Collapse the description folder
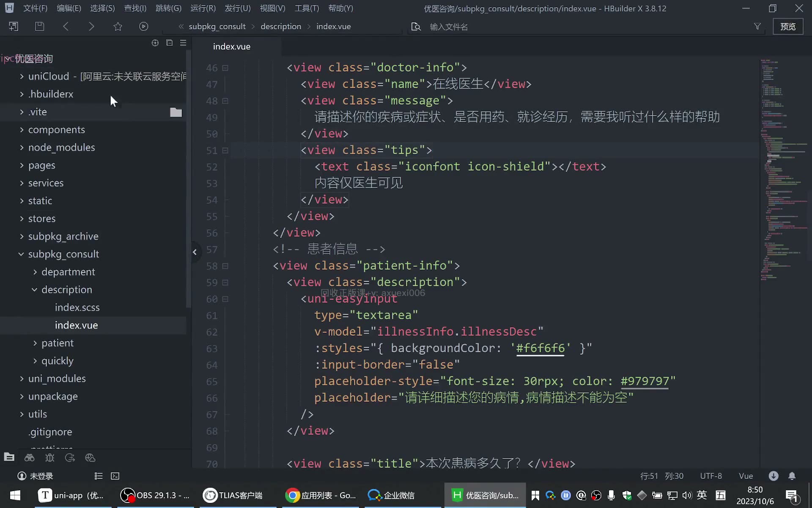The width and height of the screenshot is (812, 508). point(35,290)
